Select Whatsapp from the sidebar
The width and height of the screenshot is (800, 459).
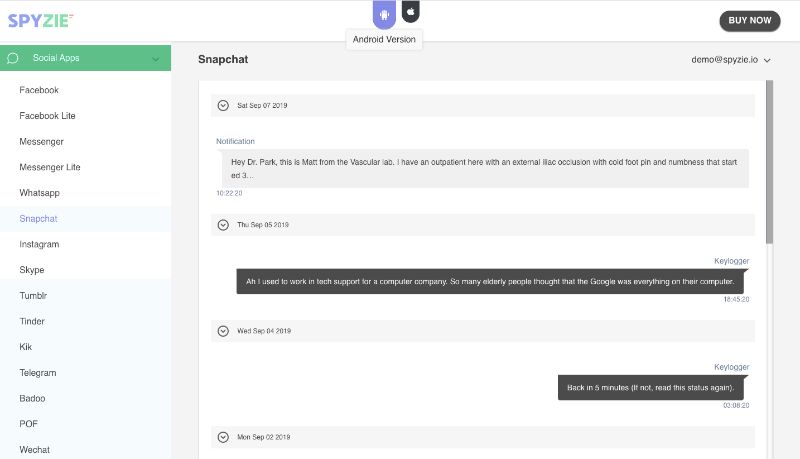tap(40, 192)
